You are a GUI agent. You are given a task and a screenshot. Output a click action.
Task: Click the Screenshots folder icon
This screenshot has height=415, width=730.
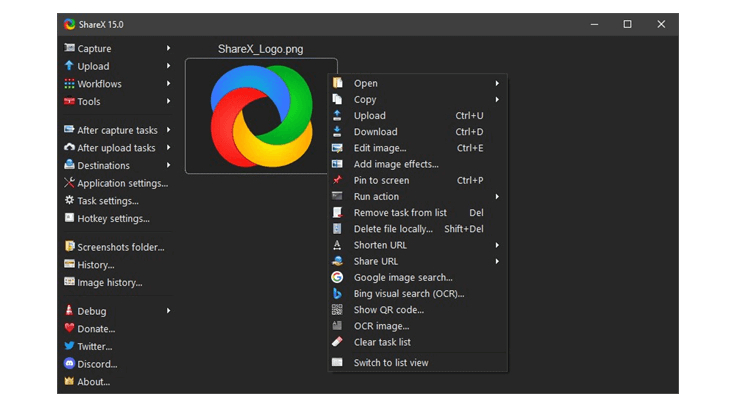pyautogui.click(x=69, y=246)
